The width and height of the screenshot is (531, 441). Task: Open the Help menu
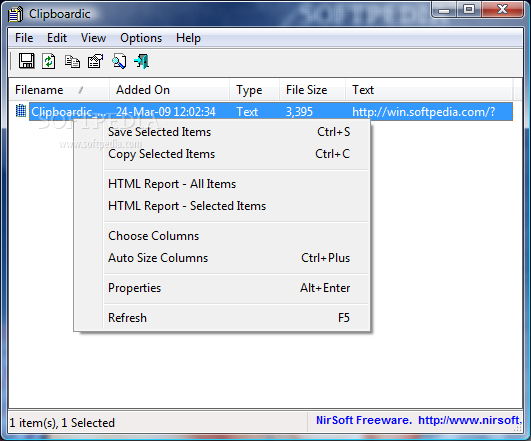(x=188, y=38)
